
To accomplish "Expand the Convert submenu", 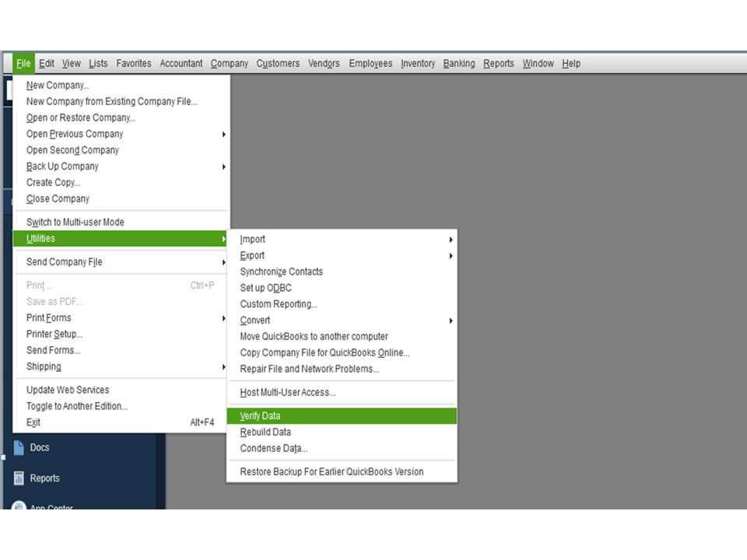I will 342,320.
